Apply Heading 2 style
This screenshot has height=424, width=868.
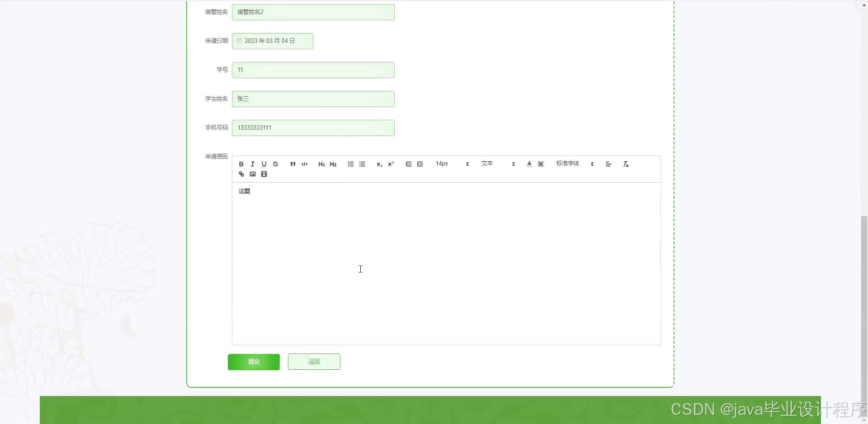[333, 164]
